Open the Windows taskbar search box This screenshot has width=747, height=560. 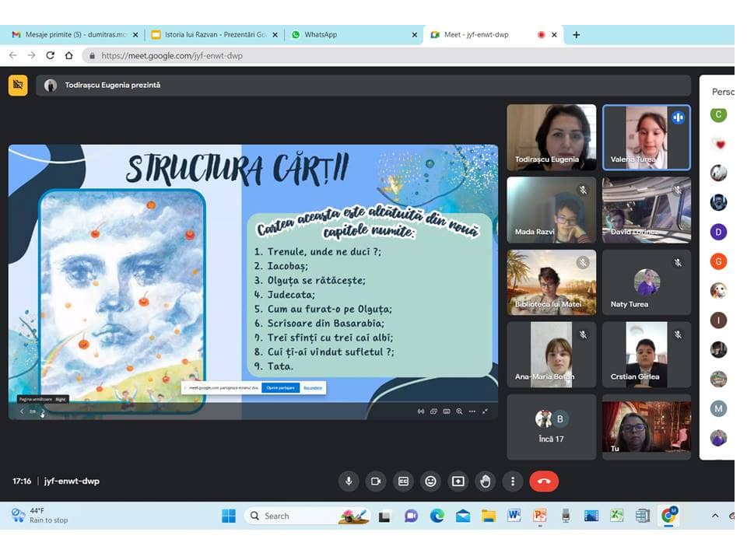[x=292, y=516]
